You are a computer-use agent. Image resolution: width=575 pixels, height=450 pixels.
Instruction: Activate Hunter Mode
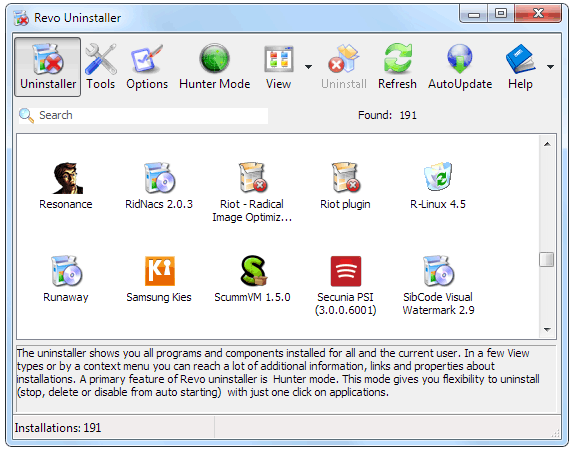coord(215,67)
